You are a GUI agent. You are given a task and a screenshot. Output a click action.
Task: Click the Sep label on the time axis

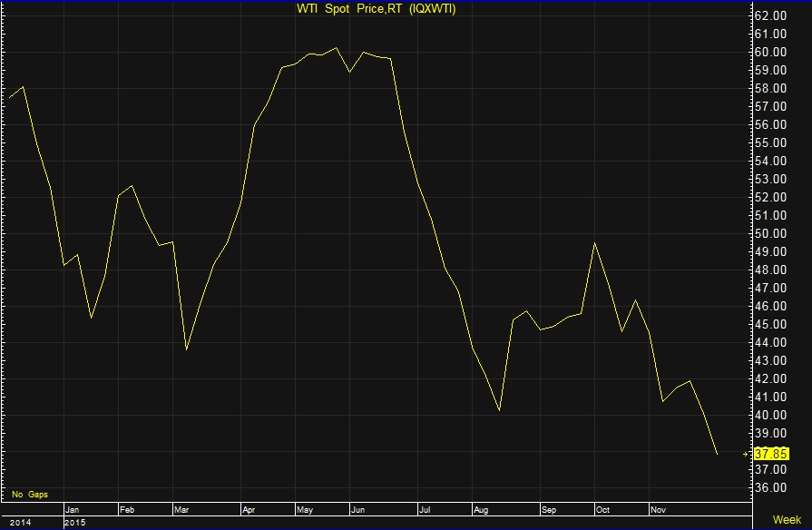(549, 510)
